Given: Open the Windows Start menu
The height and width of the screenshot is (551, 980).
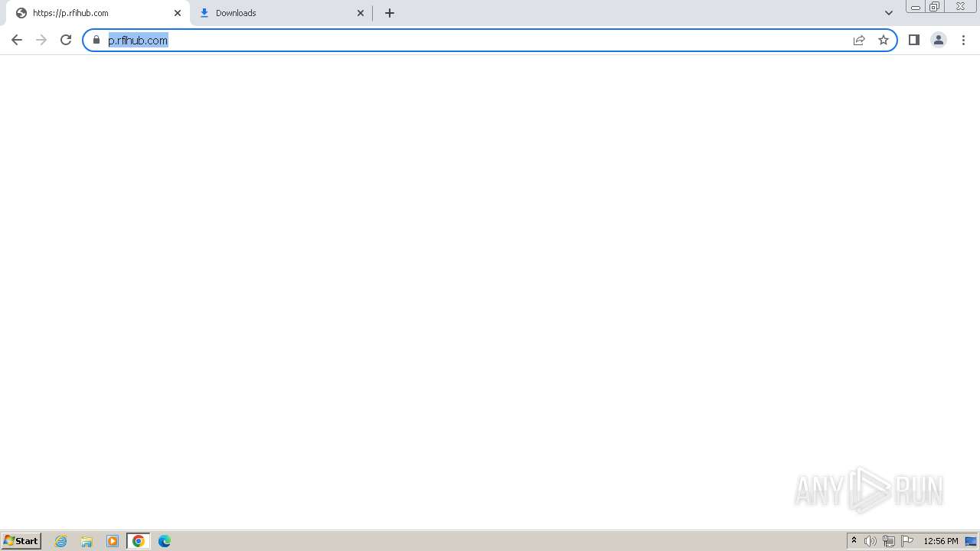Looking at the screenshot, I should click(21, 541).
